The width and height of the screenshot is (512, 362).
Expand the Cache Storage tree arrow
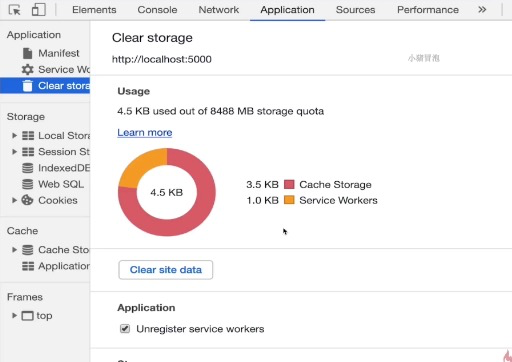click(x=14, y=250)
